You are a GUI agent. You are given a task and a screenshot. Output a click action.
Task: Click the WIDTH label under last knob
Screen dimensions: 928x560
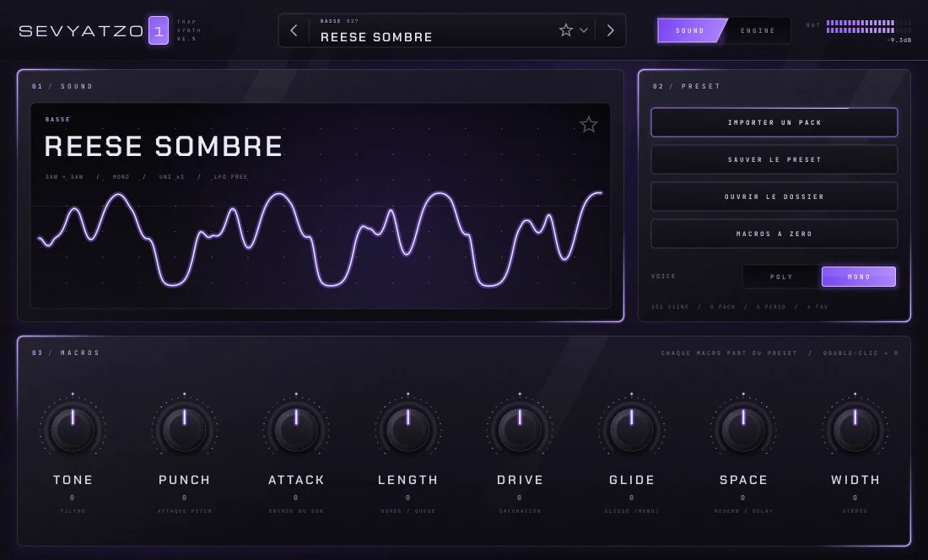click(x=855, y=480)
